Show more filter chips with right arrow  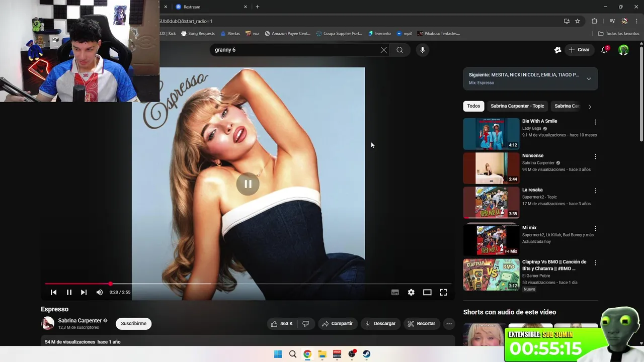tap(590, 107)
